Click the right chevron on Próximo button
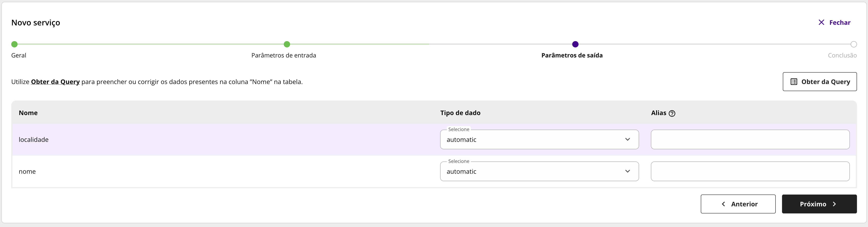This screenshot has height=227, width=868. (834, 204)
